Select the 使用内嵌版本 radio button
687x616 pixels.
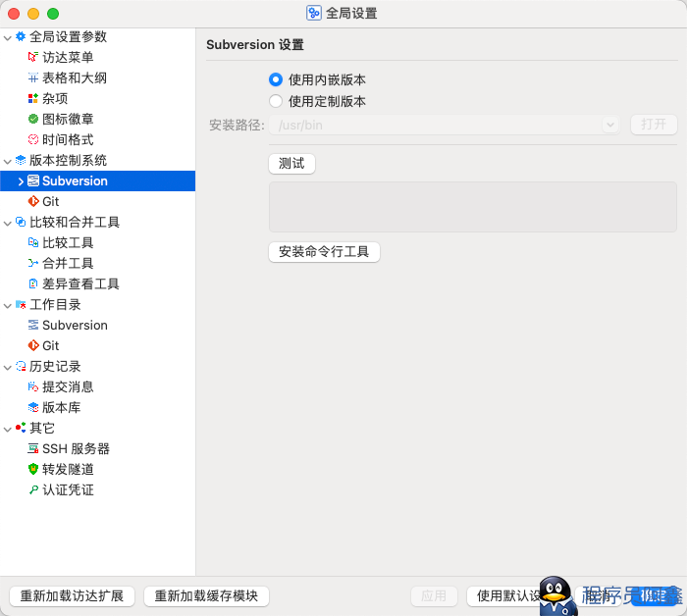point(276,79)
